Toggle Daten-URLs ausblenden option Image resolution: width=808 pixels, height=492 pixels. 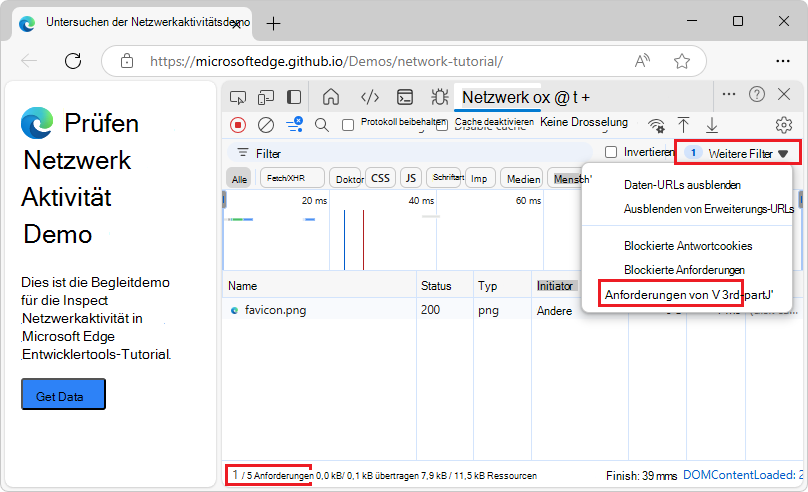[x=682, y=185]
